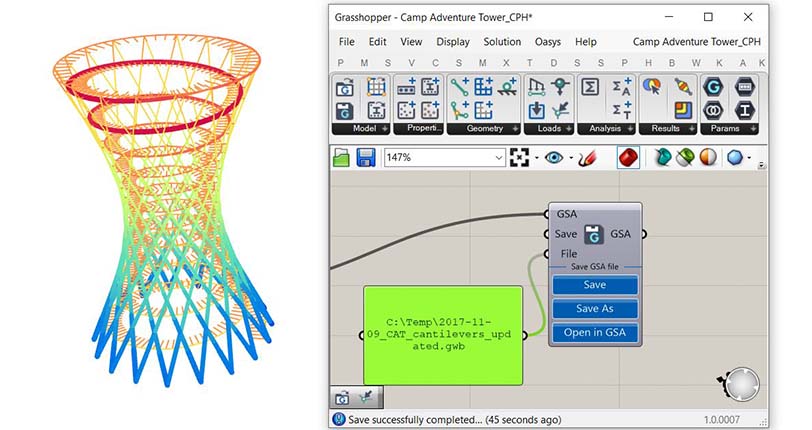The height and width of the screenshot is (430, 812).
Task: Switch to the V component tab
Action: pyautogui.click(x=411, y=63)
